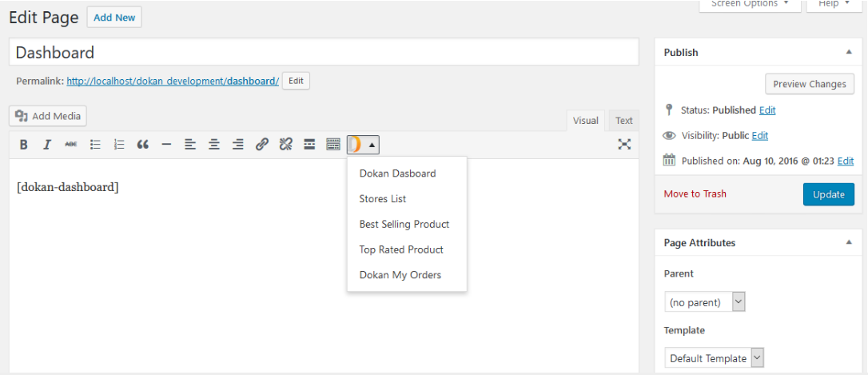Choose Stores List from the shortcode menu

click(383, 199)
